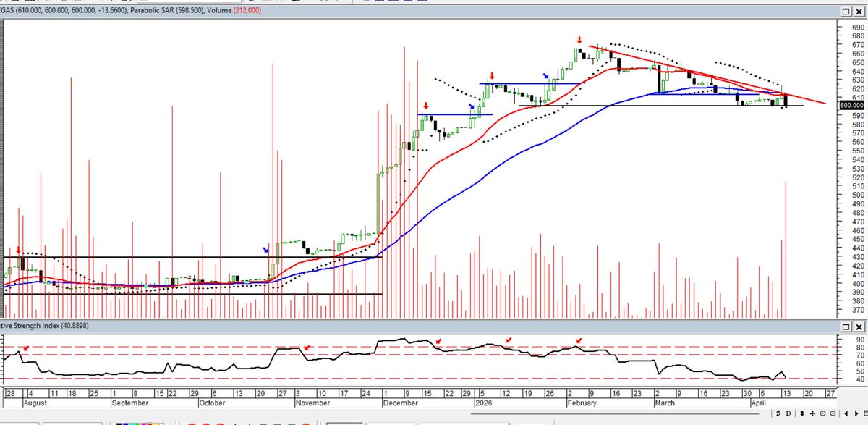Click the August label on the date axis

pyautogui.click(x=37, y=403)
